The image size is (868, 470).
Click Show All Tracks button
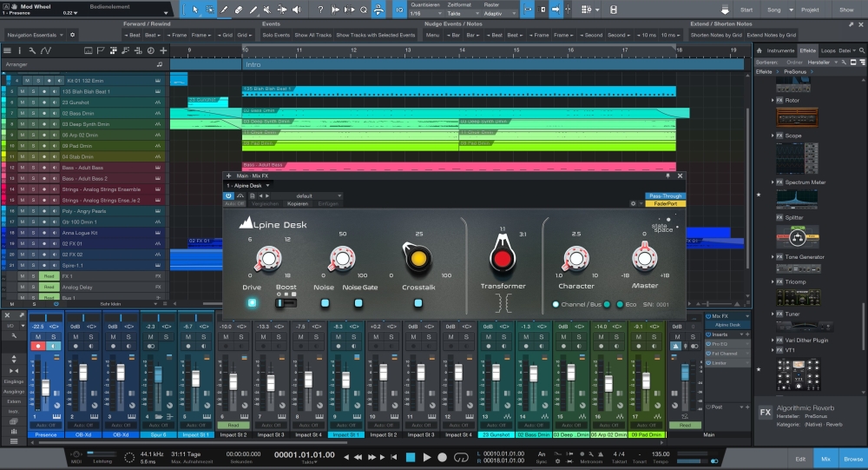312,35
